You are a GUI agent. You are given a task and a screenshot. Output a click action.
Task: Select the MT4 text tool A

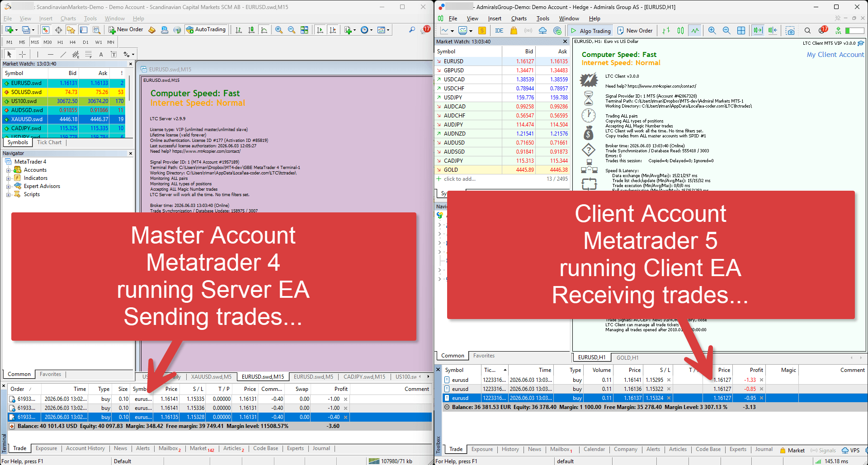[x=101, y=54]
